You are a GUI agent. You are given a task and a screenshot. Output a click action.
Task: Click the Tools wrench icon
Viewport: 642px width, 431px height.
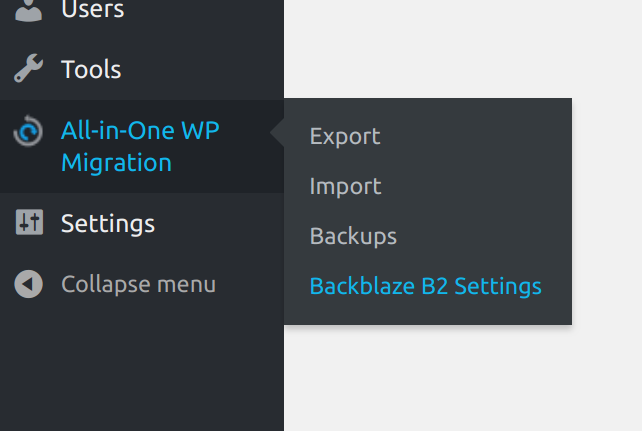click(28, 69)
